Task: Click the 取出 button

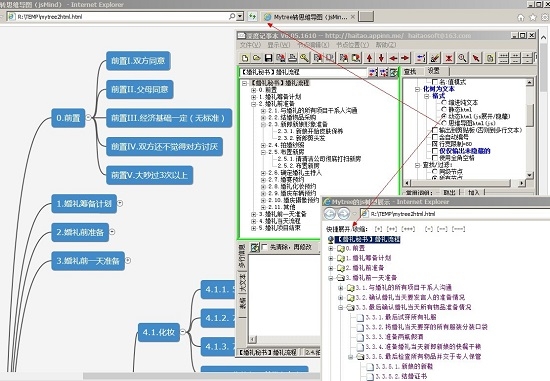Action: click(449, 192)
